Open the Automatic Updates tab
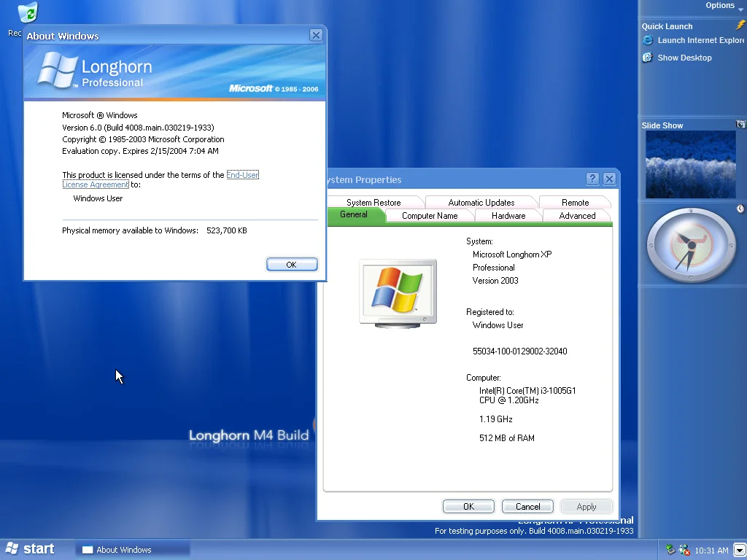 click(x=481, y=202)
